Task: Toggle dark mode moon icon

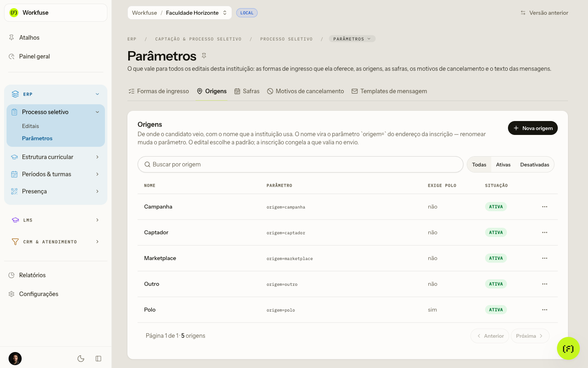Action: [81, 359]
